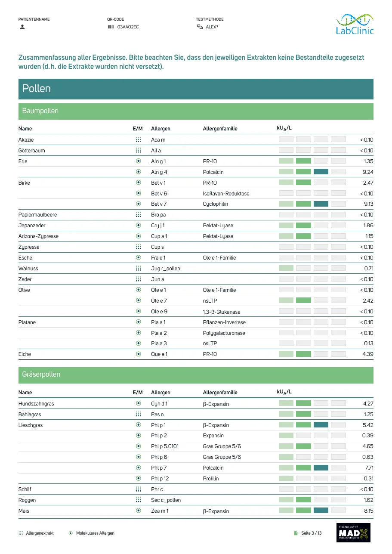Click the 7.71 value for Phl p 7
This screenshot has width=392, height=554.
369,467
